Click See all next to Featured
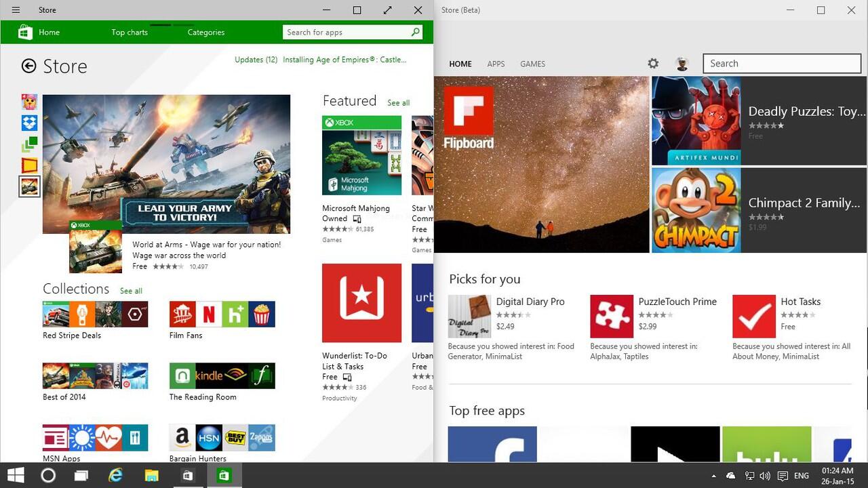868x488 pixels. coord(398,103)
